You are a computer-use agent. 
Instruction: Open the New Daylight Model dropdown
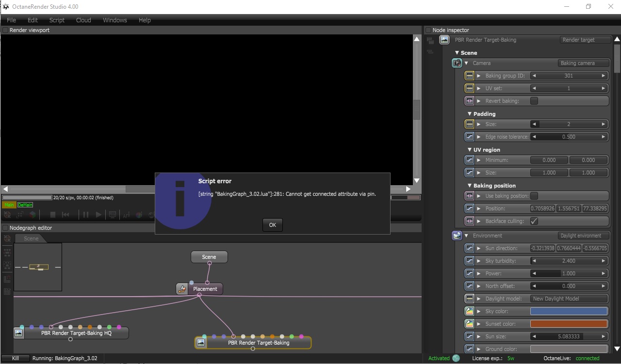pos(569,299)
